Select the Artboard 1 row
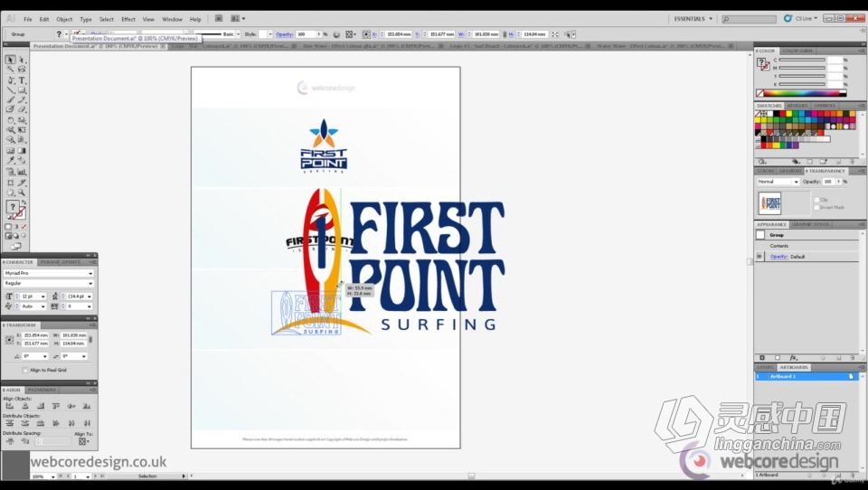868x490 pixels. 807,376
